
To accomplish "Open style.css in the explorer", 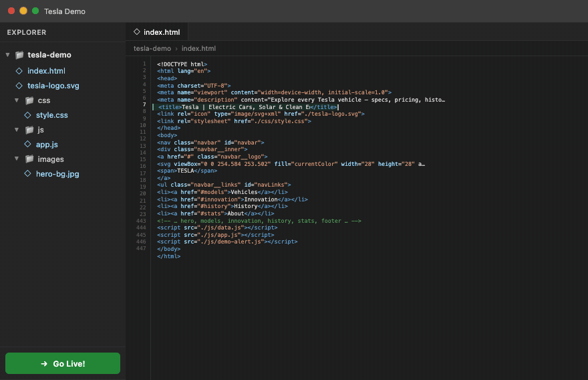I will point(51,115).
